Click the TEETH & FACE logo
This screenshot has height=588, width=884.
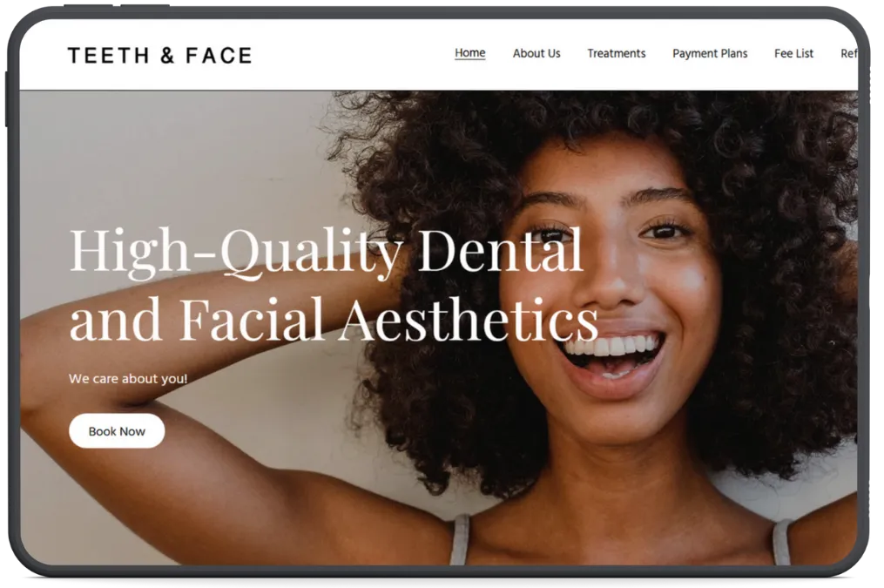click(159, 55)
